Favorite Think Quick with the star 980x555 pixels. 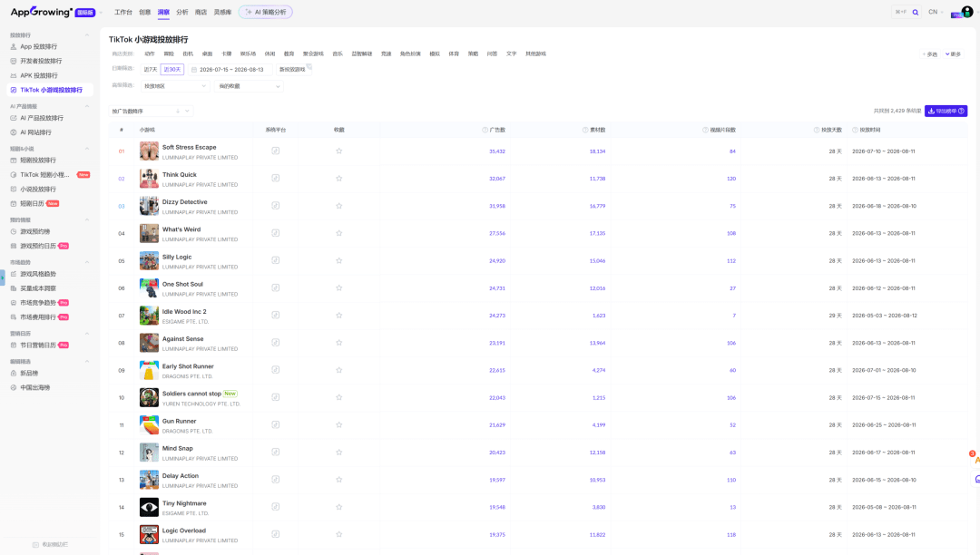(338, 179)
